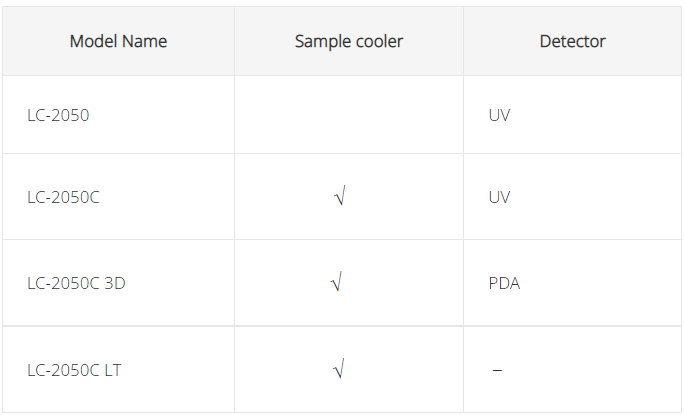685x415 pixels.
Task: Click the empty sample cooler cell for LC-2050
Action: click(349, 115)
